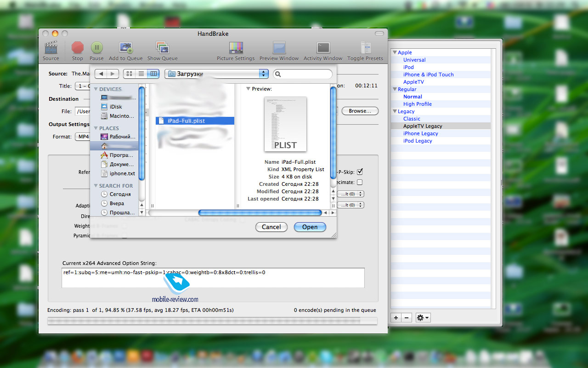Select the iPod preset
The width and height of the screenshot is (588, 368).
click(x=408, y=67)
